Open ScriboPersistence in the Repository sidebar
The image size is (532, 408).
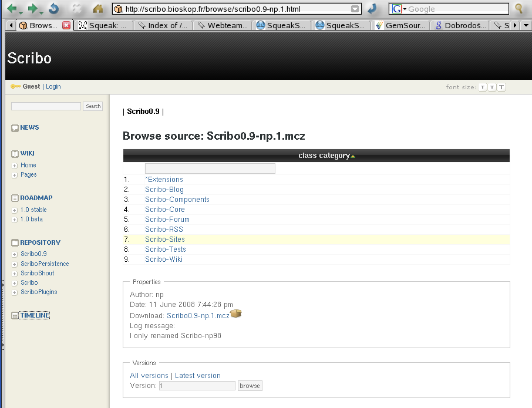[45, 264]
